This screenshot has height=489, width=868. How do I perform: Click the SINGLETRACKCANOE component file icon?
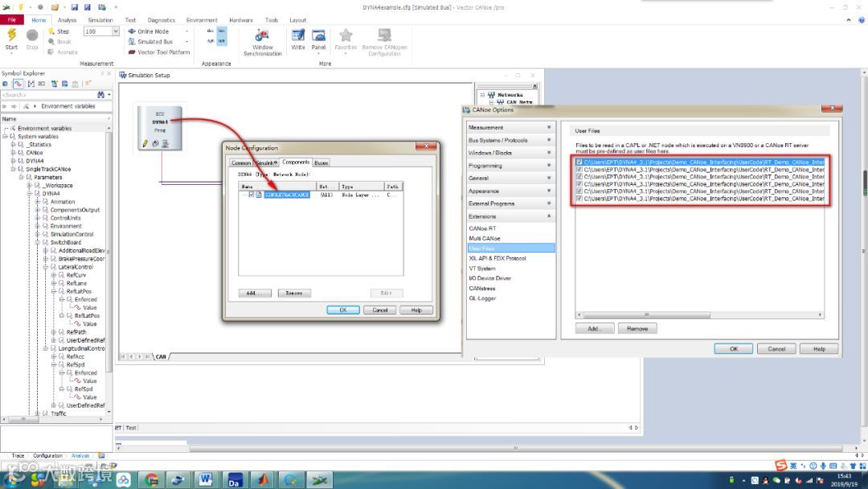click(x=259, y=195)
